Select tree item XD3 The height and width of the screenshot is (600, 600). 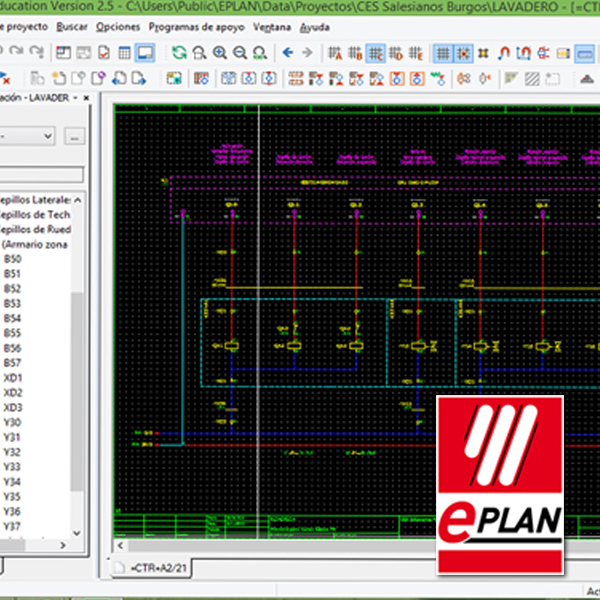pyautogui.click(x=13, y=408)
